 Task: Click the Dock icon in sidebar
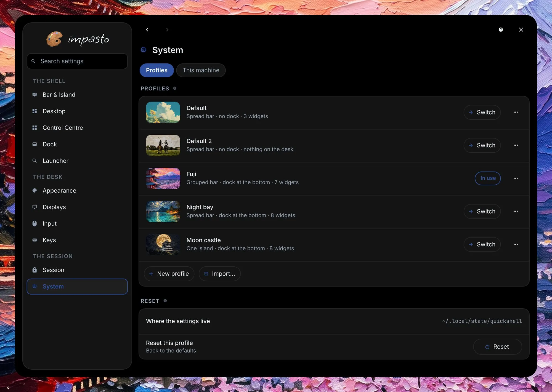34,144
